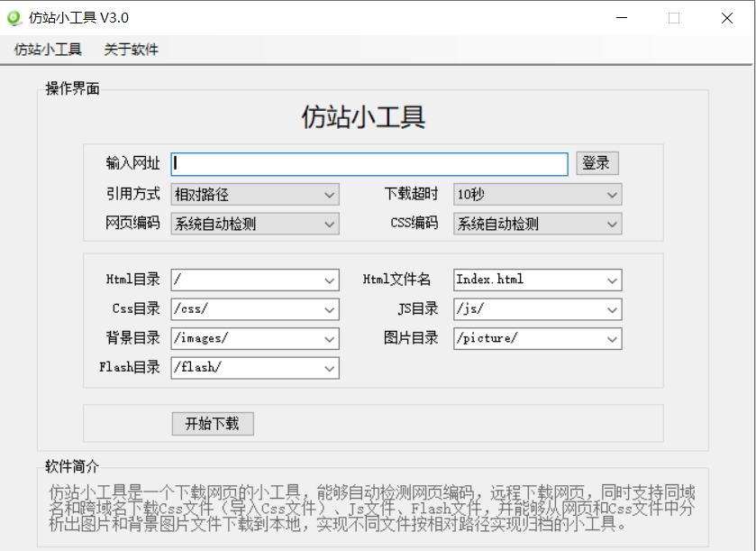Expand the 网页编码 encoding dropdown

[255, 224]
